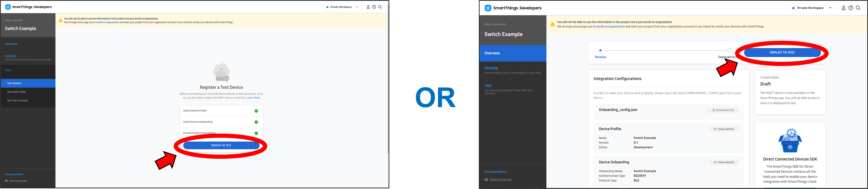Image resolution: width=868 pixels, height=189 pixels.
Task: Click 'Provide Product Information' row text
Action: tap(199, 133)
